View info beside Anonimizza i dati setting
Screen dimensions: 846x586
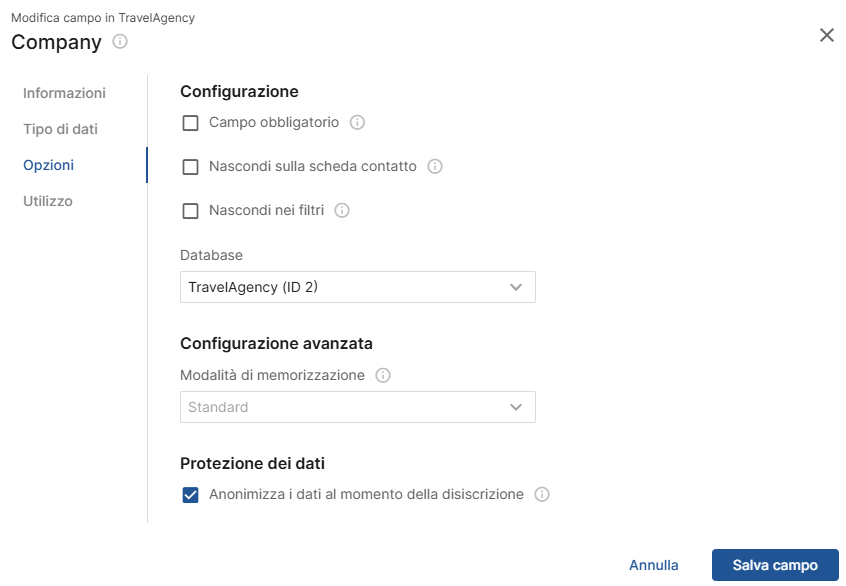(x=541, y=494)
